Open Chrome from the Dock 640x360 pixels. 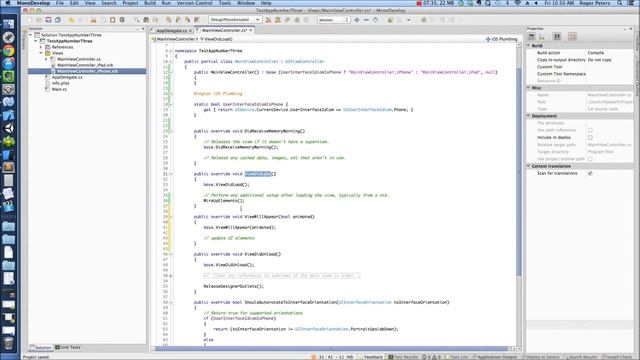9,51
